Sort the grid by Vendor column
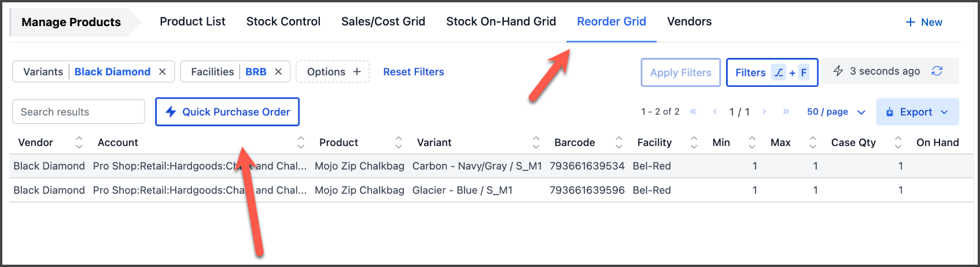 79,142
